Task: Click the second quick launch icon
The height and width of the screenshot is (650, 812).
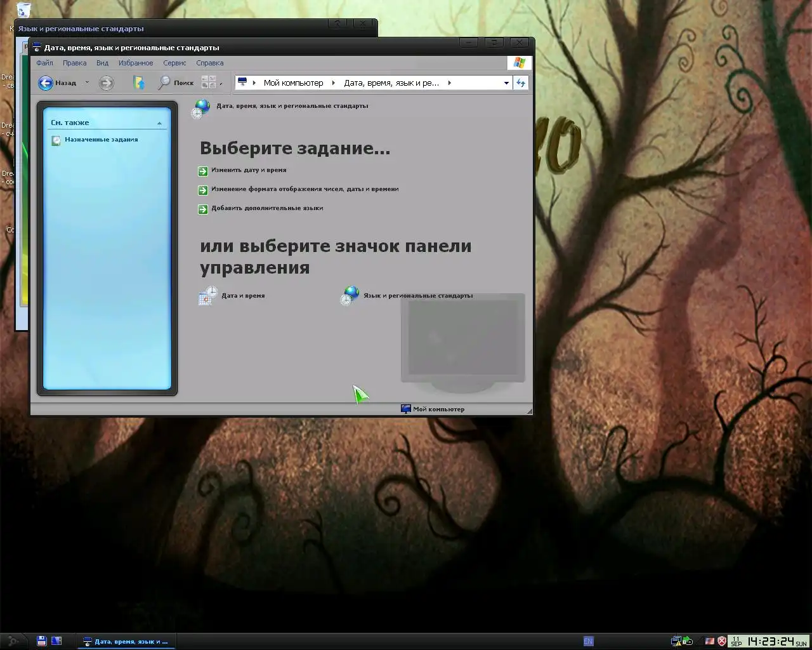Action: (56, 641)
